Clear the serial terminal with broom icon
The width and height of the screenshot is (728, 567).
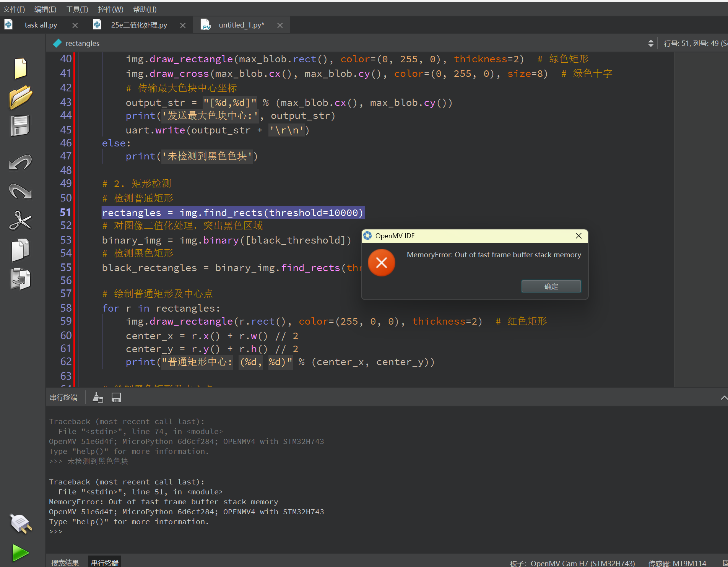tap(98, 398)
